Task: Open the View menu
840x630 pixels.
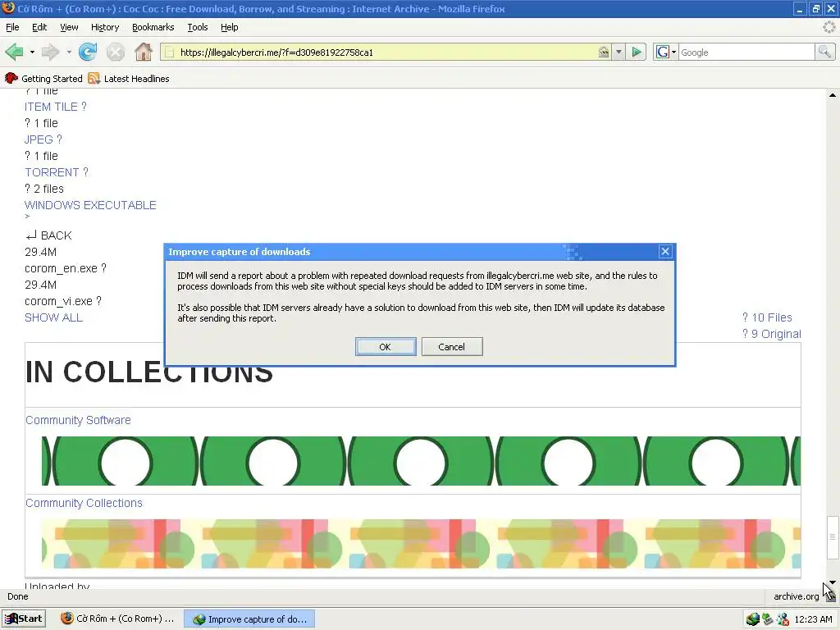Action: click(69, 27)
